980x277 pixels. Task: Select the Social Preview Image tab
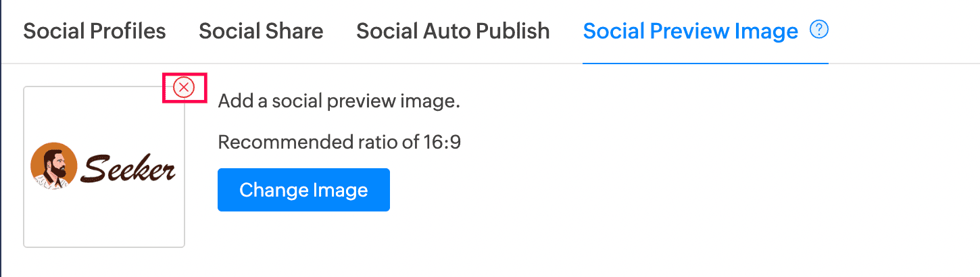[x=690, y=31]
